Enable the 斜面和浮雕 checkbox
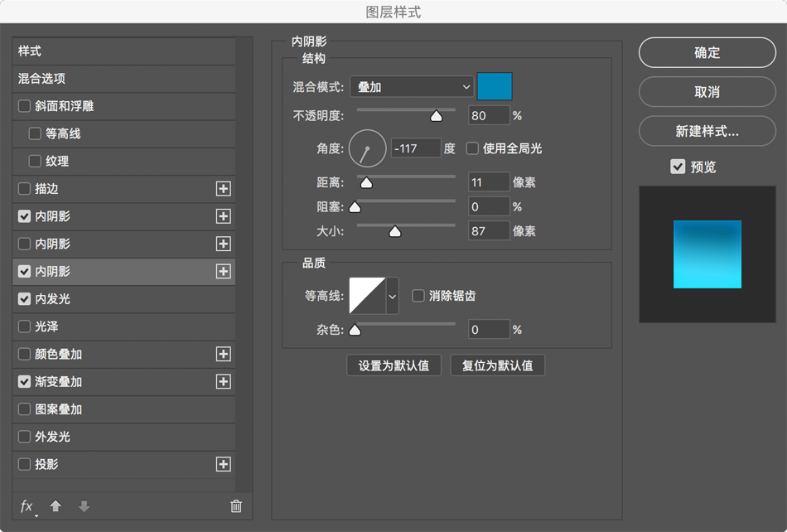This screenshot has height=532, width=787. [24, 106]
